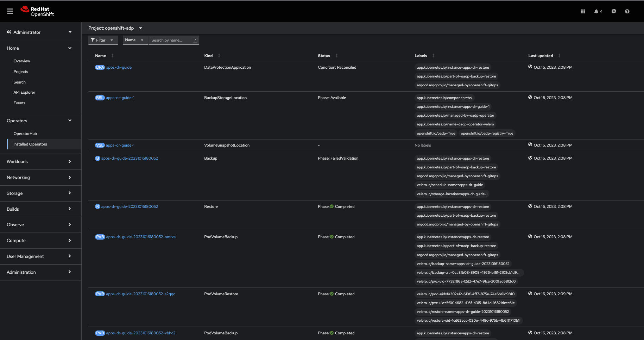Select API Explorer menu item
This screenshot has width=644, height=340.
(x=24, y=92)
